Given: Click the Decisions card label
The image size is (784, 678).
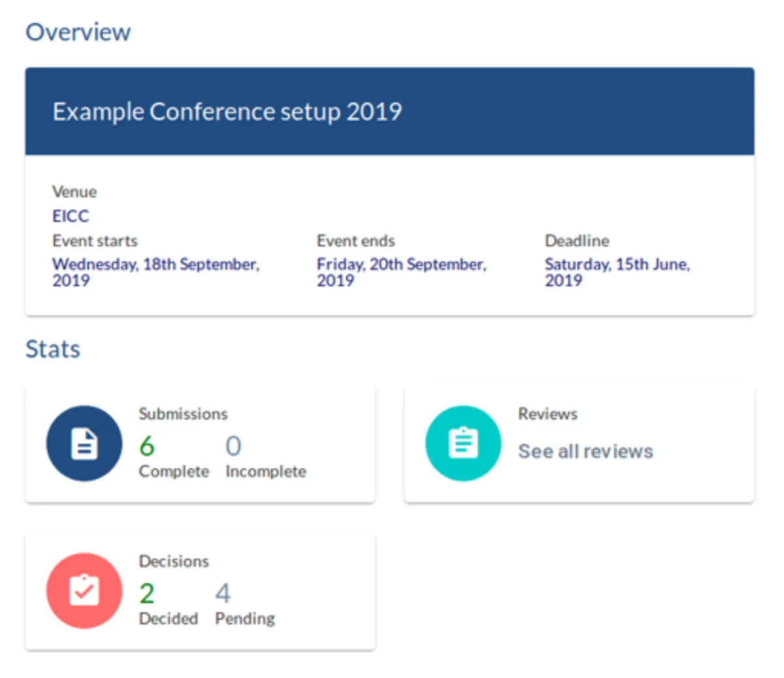Looking at the screenshot, I should (174, 561).
